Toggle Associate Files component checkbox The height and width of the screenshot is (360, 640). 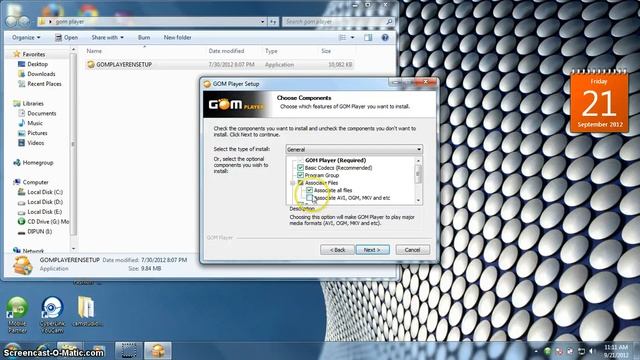pos(300,183)
